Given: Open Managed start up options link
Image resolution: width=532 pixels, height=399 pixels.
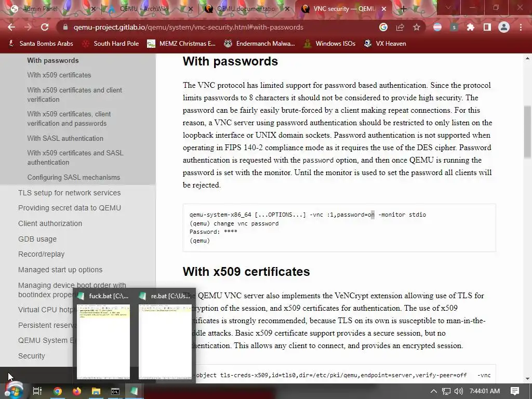Looking at the screenshot, I should pyautogui.click(x=60, y=270).
